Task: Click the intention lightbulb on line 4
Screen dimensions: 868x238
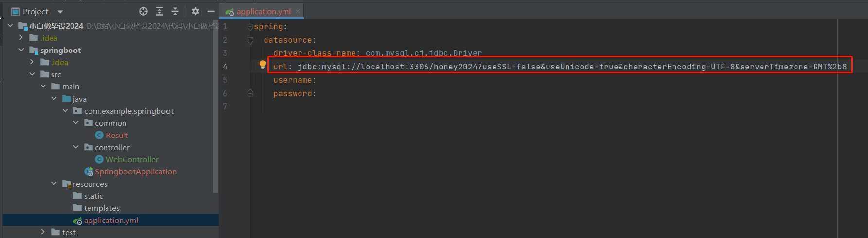Action: (263, 64)
